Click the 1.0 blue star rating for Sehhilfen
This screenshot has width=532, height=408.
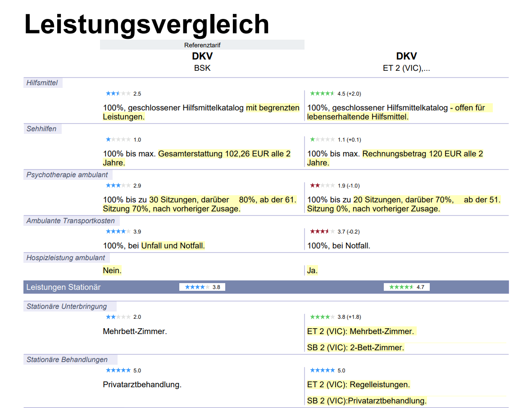[x=123, y=139]
